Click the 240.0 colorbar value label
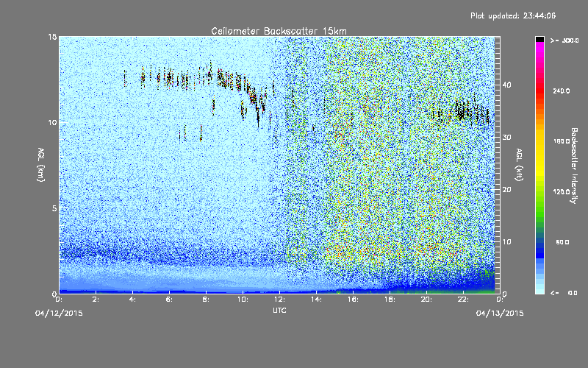 click(562, 91)
